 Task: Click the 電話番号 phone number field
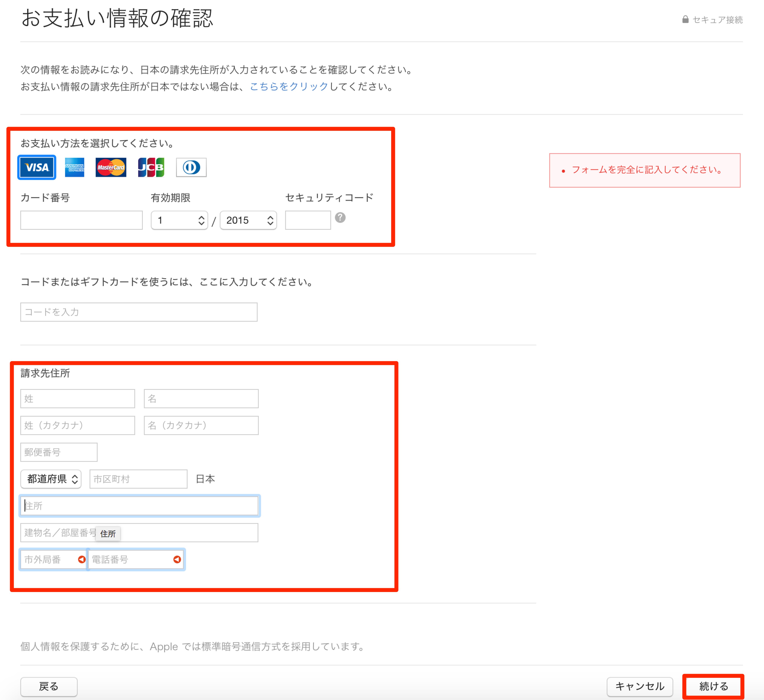tap(136, 559)
